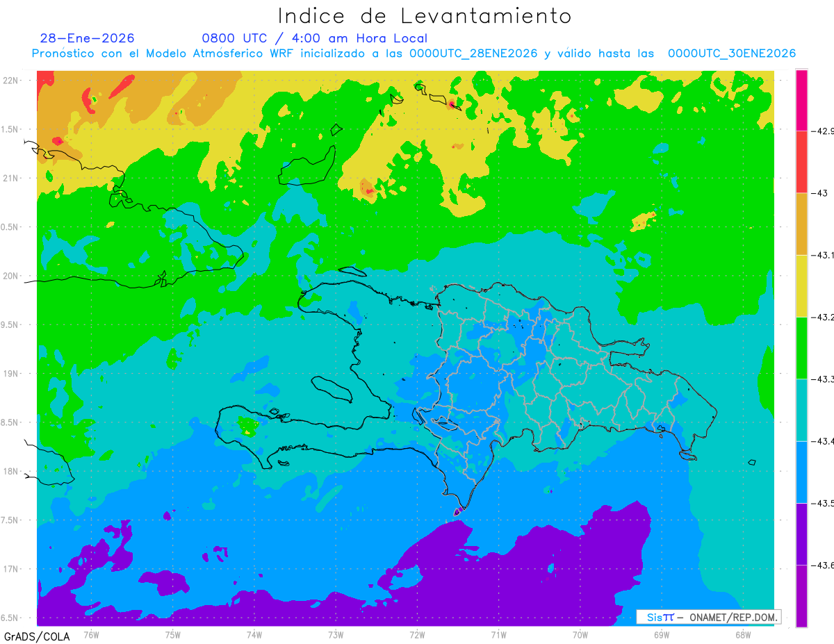Image resolution: width=834 pixels, height=644 pixels.
Task: Pick the orange swatch between -43 and -43.1
Action: (x=801, y=224)
